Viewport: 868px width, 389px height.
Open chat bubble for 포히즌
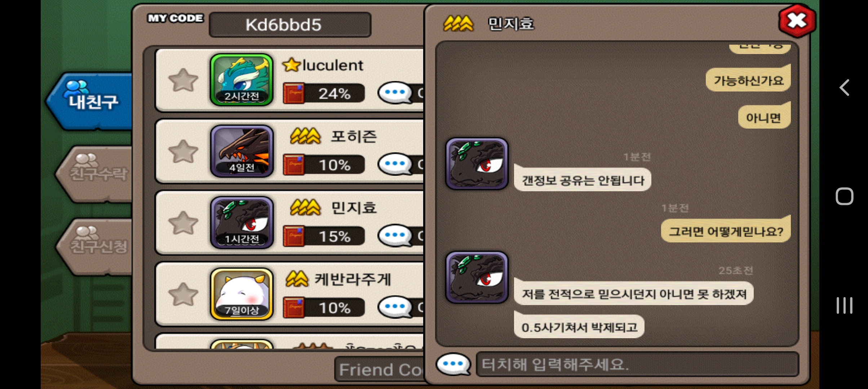point(395,164)
